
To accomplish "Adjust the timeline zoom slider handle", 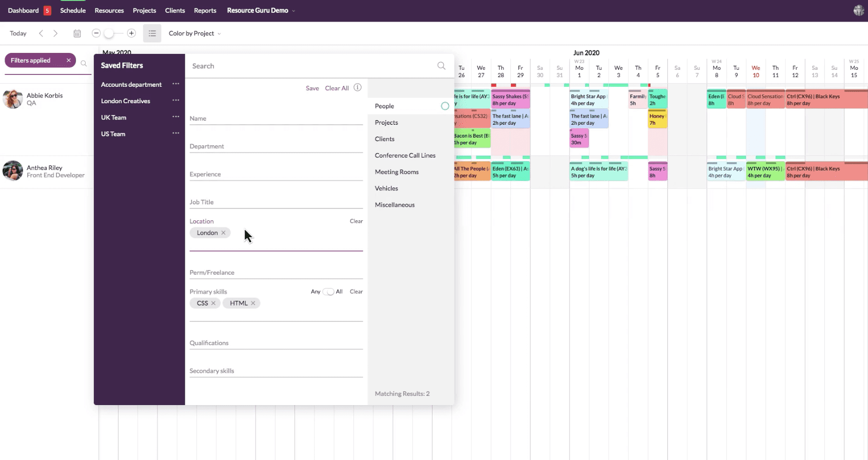I will (109, 33).
